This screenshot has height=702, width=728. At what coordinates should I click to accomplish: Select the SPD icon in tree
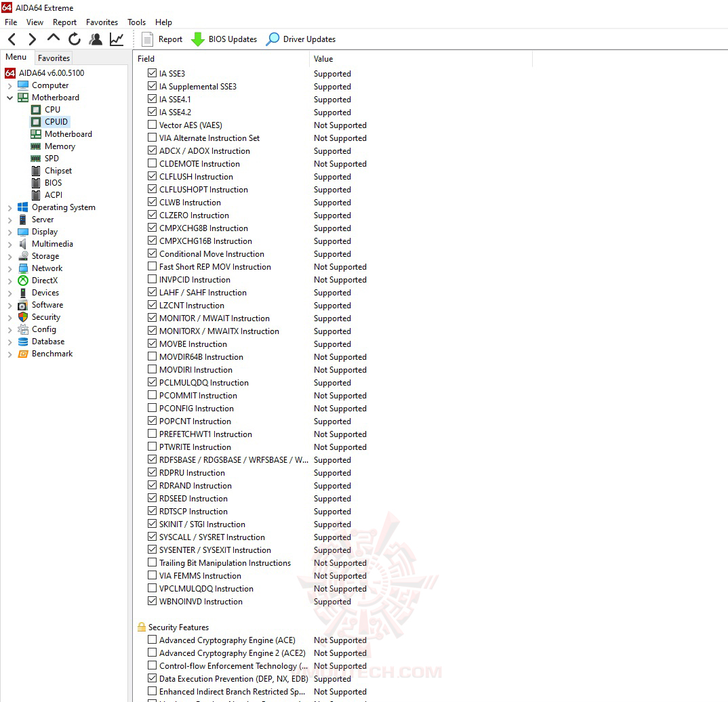[36, 159]
